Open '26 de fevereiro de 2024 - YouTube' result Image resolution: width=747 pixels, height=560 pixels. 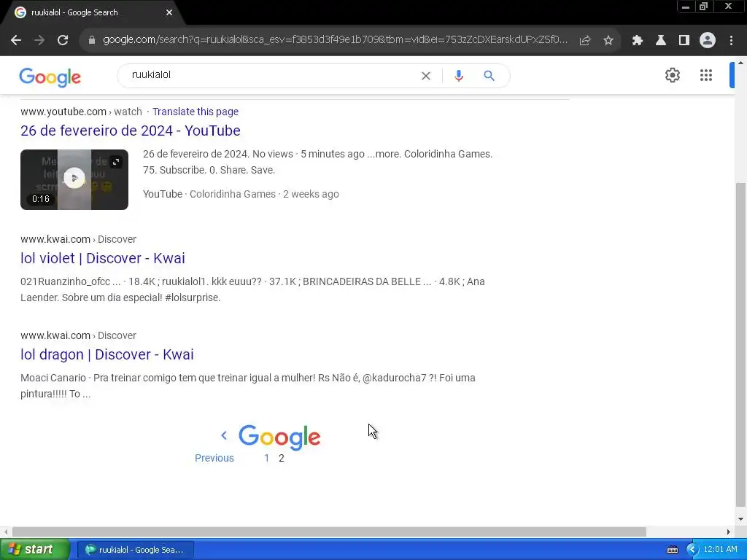coord(131,131)
